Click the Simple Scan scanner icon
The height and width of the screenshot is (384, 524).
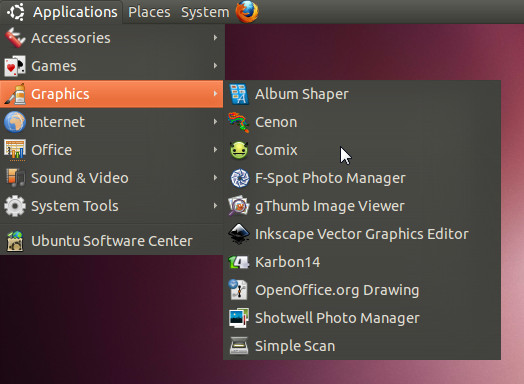coord(239,346)
